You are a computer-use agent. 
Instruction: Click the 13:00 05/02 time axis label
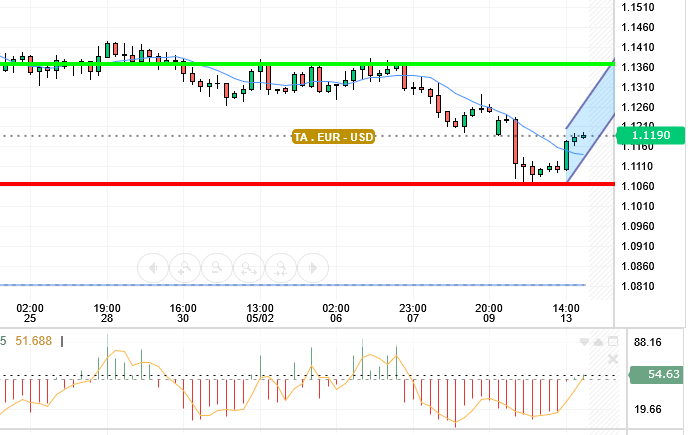tap(260, 313)
